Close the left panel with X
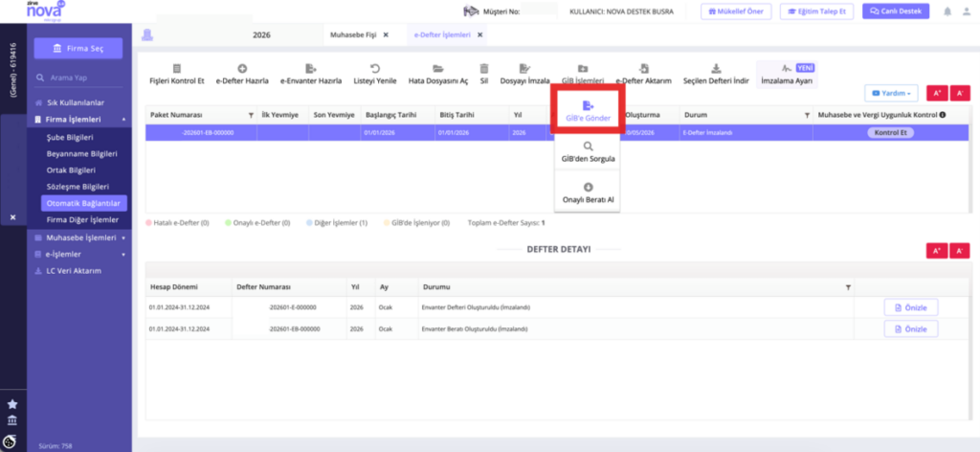The height and width of the screenshot is (452, 980). click(x=12, y=217)
